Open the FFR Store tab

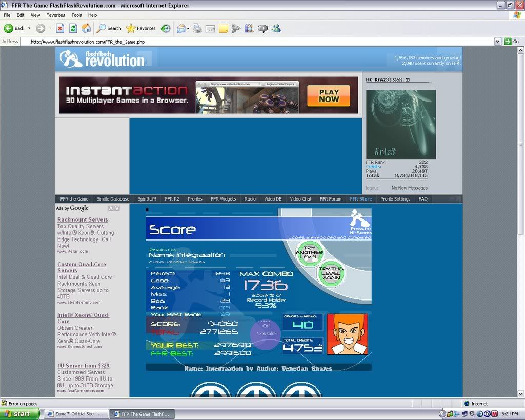pos(361,199)
